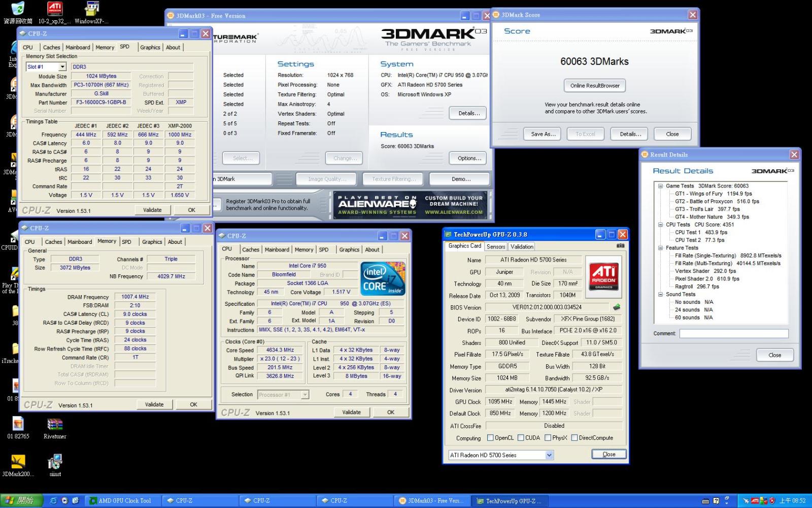This screenshot has height=508, width=812.
Task: Select the 'GT1 - Wings of Fury' result row
Action: click(713, 194)
